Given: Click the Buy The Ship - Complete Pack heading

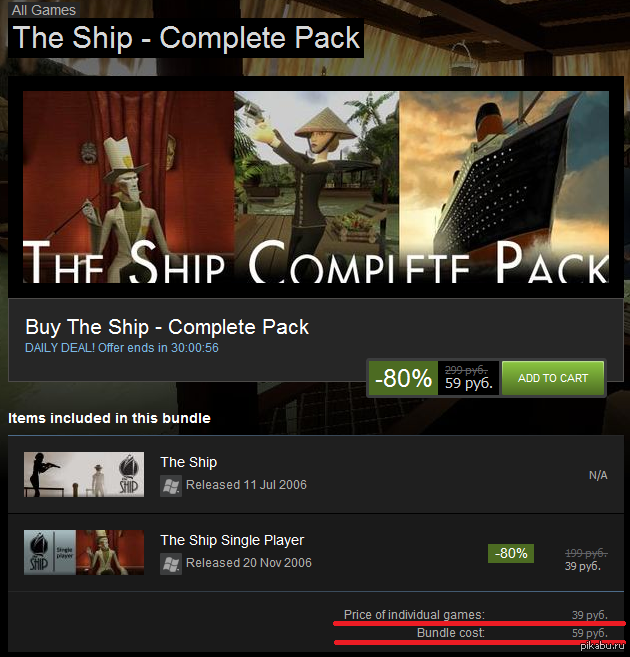Looking at the screenshot, I should coord(167,327).
